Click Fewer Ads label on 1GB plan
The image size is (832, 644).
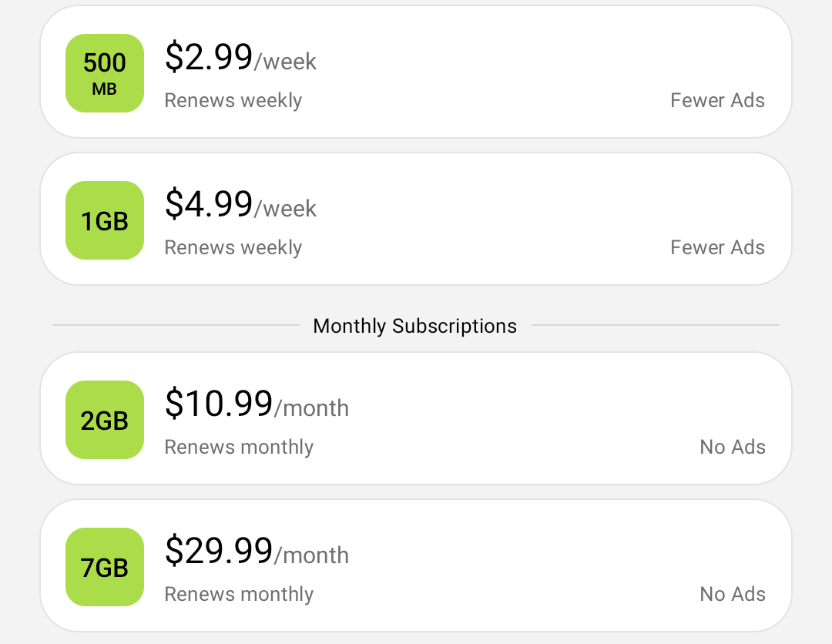point(717,247)
